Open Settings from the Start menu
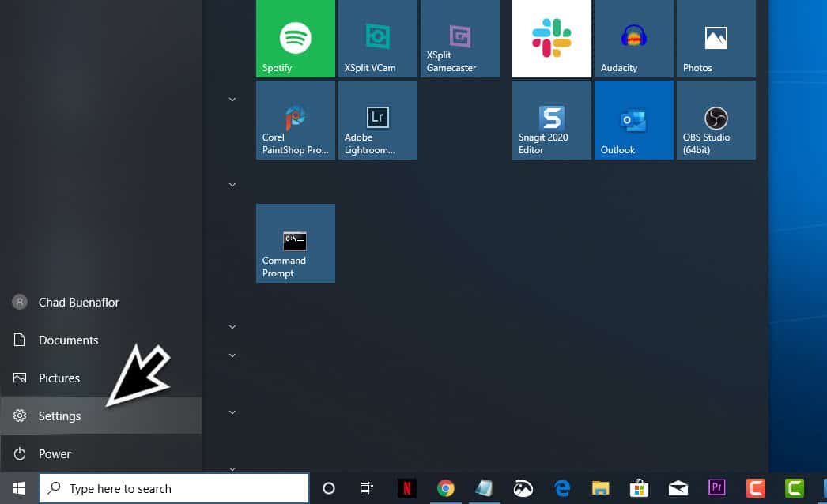 tap(100, 416)
